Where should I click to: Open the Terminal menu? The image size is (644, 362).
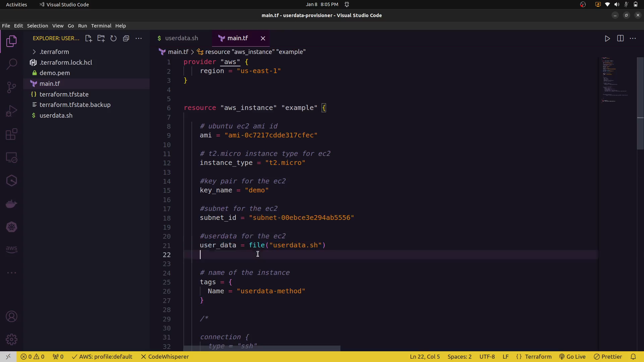[101, 26]
